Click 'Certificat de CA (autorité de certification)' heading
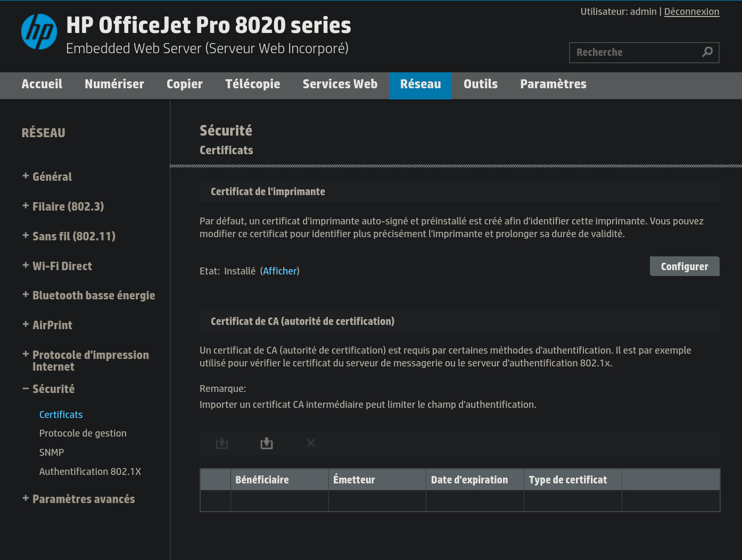The width and height of the screenshot is (742, 560). click(x=302, y=321)
